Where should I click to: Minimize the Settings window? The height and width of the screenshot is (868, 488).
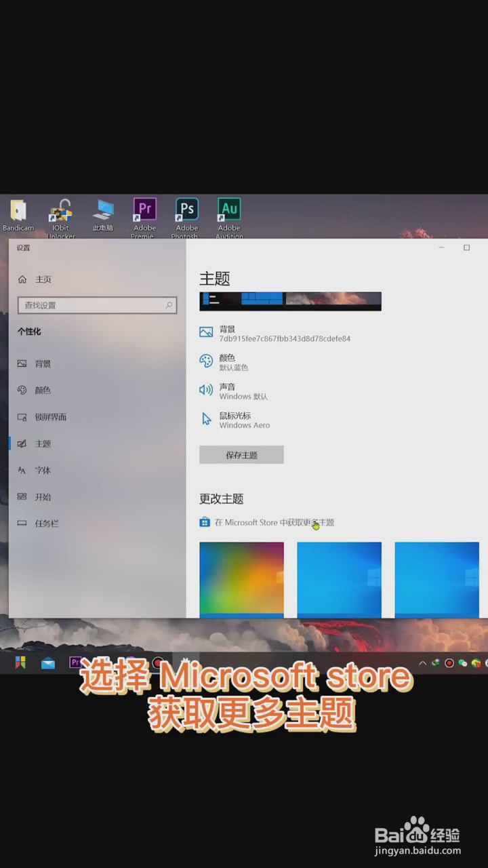coord(441,248)
